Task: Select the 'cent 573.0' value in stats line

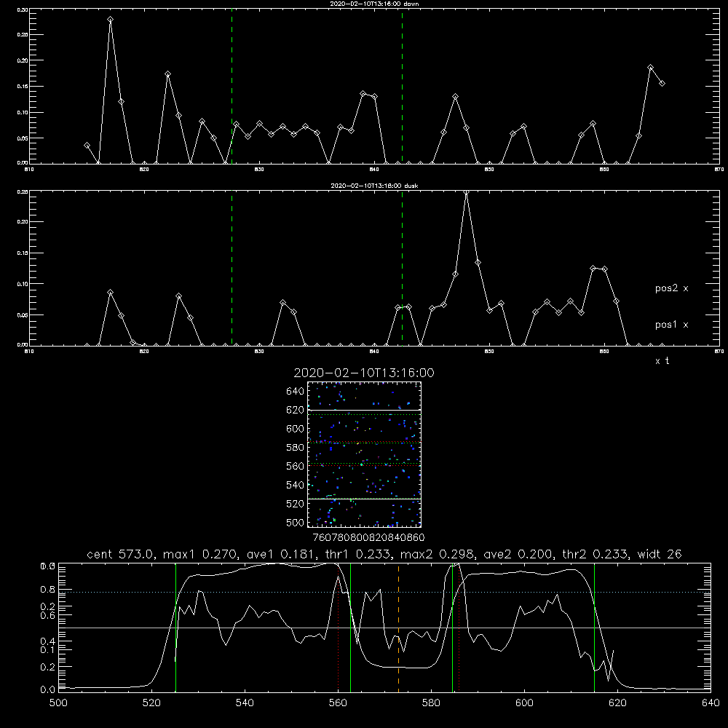Action: tap(122, 554)
